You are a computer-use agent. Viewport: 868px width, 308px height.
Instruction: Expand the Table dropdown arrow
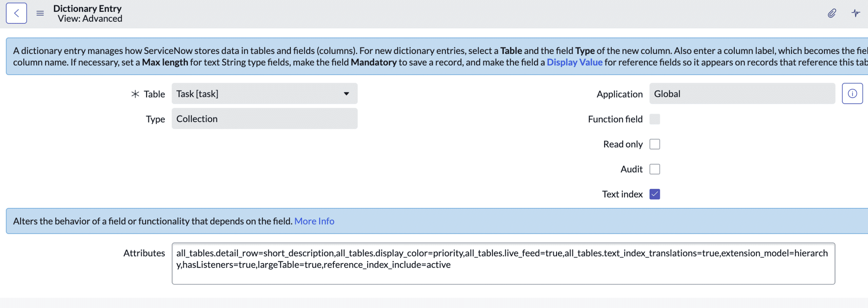pos(346,93)
